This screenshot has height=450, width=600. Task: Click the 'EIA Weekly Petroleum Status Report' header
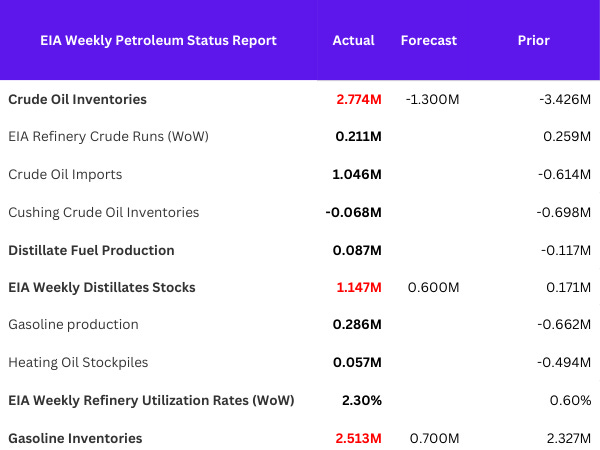point(158,41)
